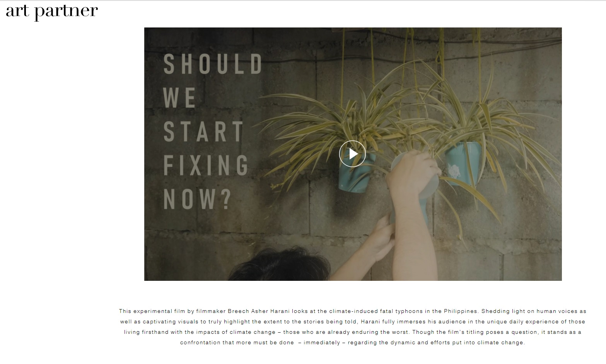Click the FIXING text on video poster
The image size is (606, 364).
tap(206, 165)
